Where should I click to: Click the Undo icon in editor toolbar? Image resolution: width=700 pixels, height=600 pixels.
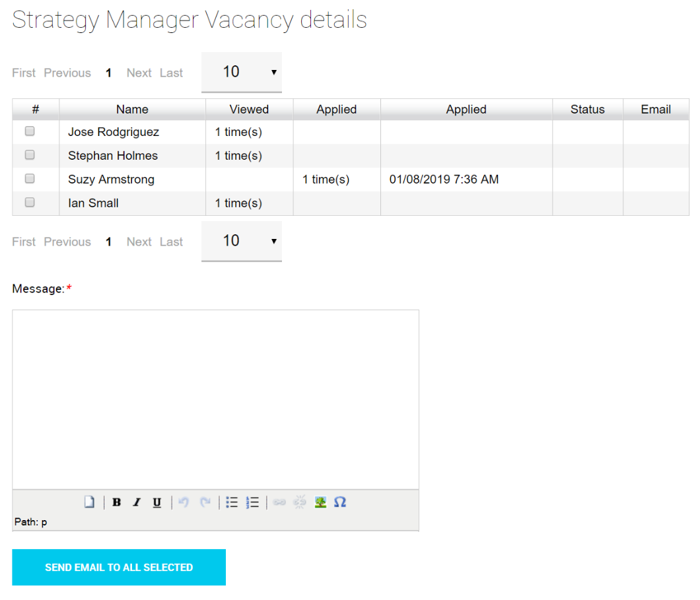(184, 502)
